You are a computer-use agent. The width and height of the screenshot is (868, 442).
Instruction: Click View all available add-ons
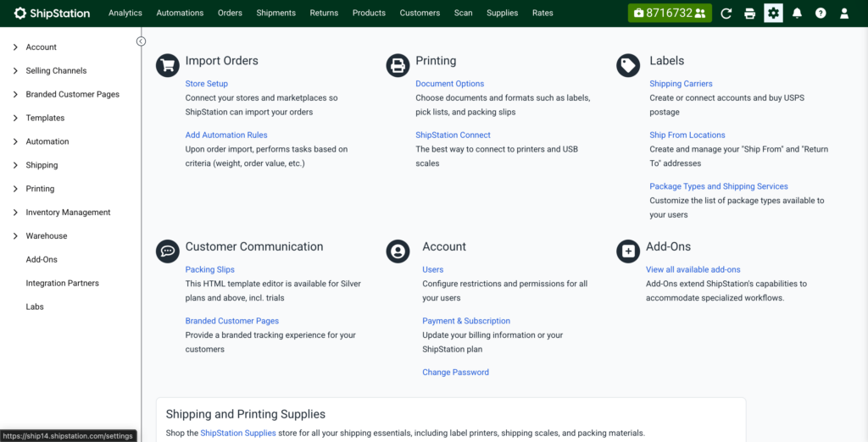pos(693,269)
